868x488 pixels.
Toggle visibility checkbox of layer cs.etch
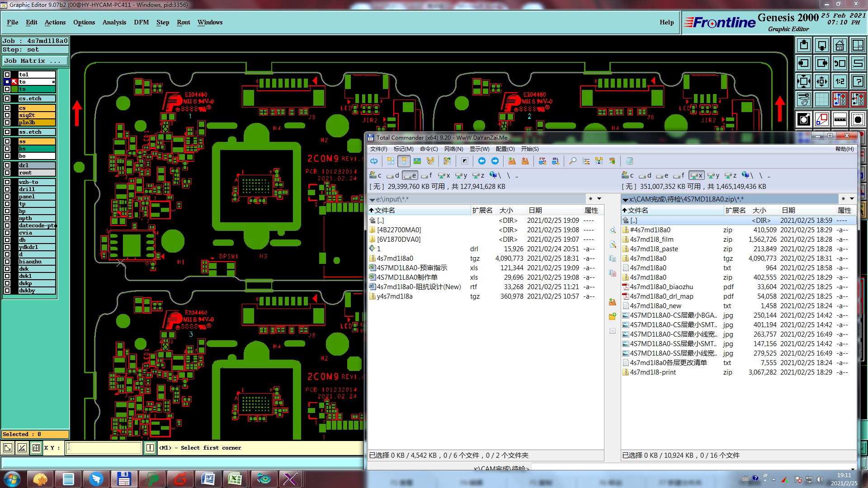7,99
